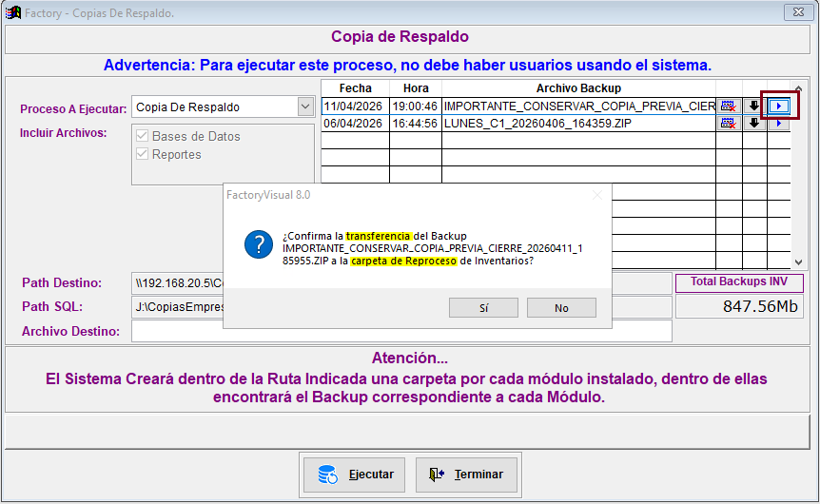Toggle the Reportes checkbox
This screenshot has height=504, width=820.
[143, 154]
